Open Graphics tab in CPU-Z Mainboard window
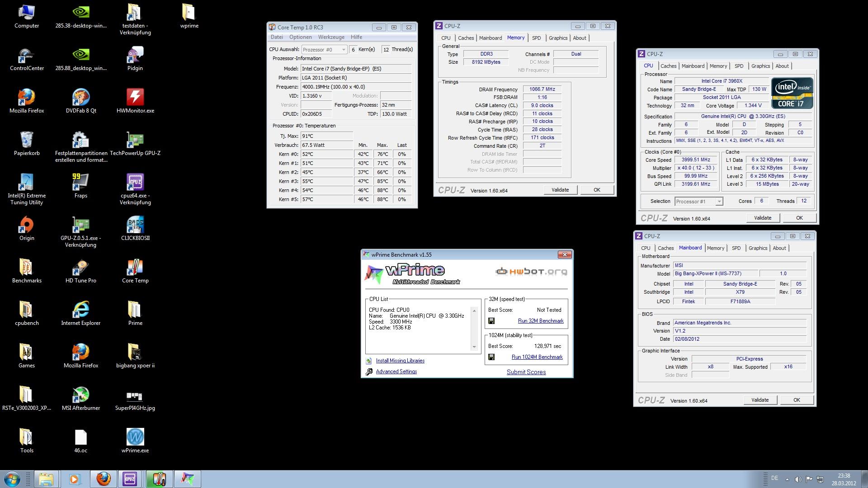 tap(758, 248)
